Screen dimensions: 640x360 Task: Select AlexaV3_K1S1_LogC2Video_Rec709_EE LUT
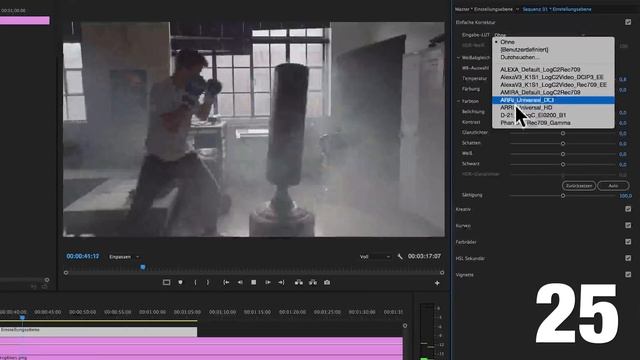tap(553, 84)
